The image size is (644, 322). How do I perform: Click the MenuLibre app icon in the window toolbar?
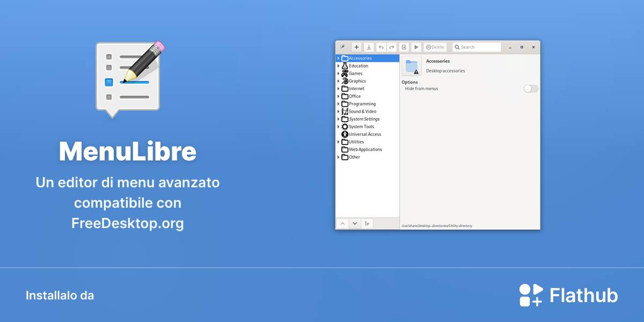tap(342, 47)
